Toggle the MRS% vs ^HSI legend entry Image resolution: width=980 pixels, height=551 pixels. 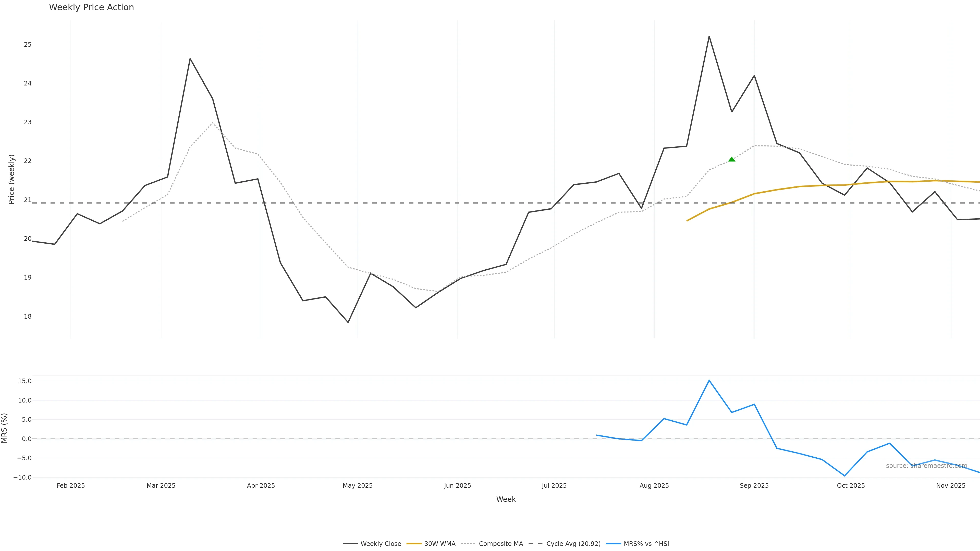[646, 544]
